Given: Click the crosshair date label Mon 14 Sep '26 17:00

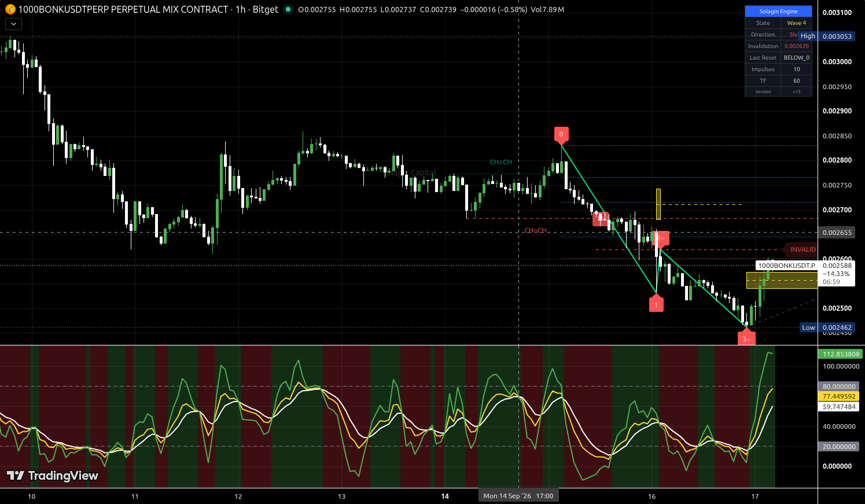Looking at the screenshot, I should click(518, 496).
